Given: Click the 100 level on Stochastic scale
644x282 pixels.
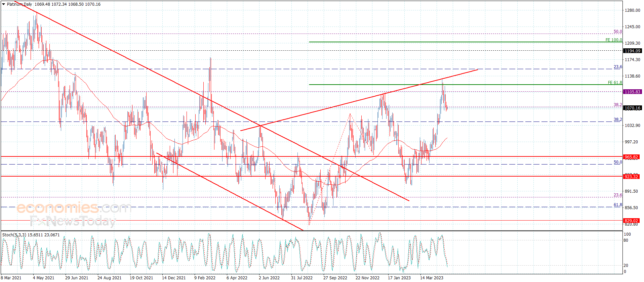Looking at the screenshot, I should (627, 234).
